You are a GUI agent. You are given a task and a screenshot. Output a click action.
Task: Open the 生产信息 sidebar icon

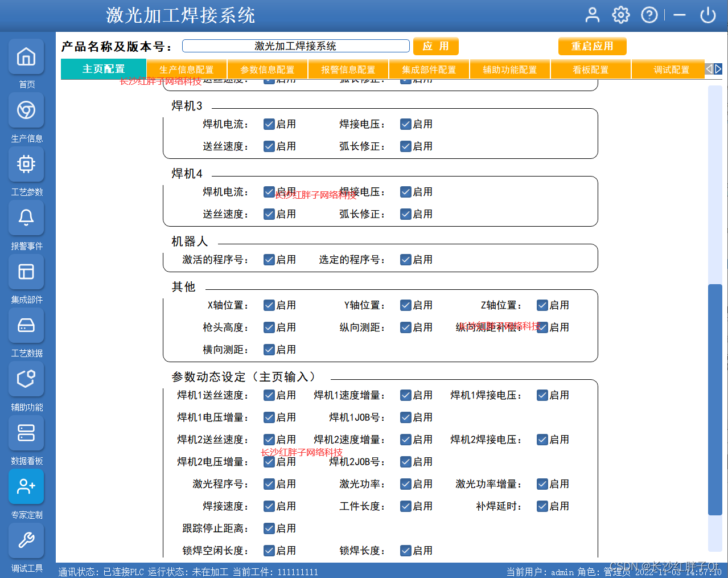[x=26, y=110]
